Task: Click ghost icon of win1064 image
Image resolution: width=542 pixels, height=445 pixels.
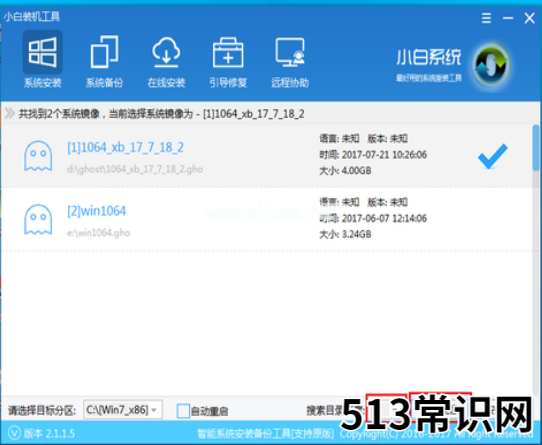Action: tap(38, 220)
